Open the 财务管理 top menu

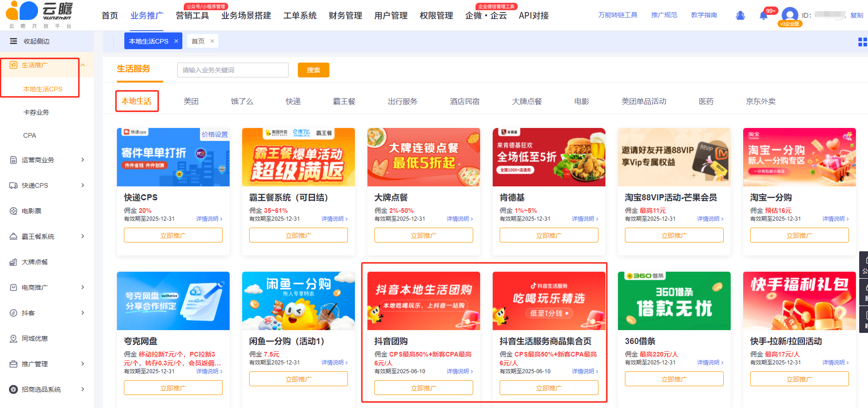346,16
